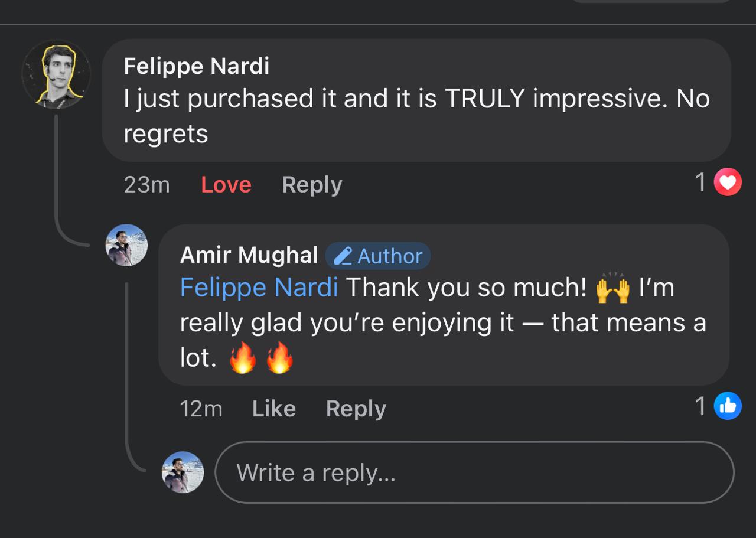Click the raised hands emoji in reply
Viewport: 756px width, 538px height.
[x=612, y=289]
